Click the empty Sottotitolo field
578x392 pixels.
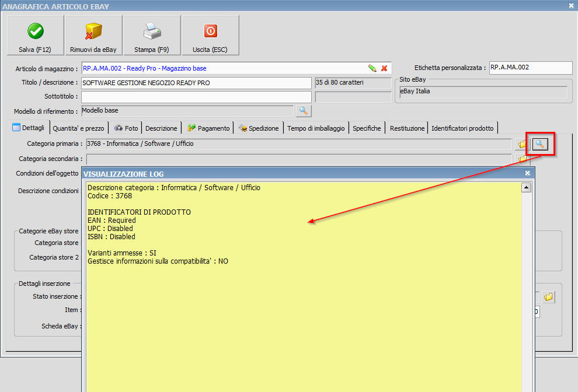[197, 97]
